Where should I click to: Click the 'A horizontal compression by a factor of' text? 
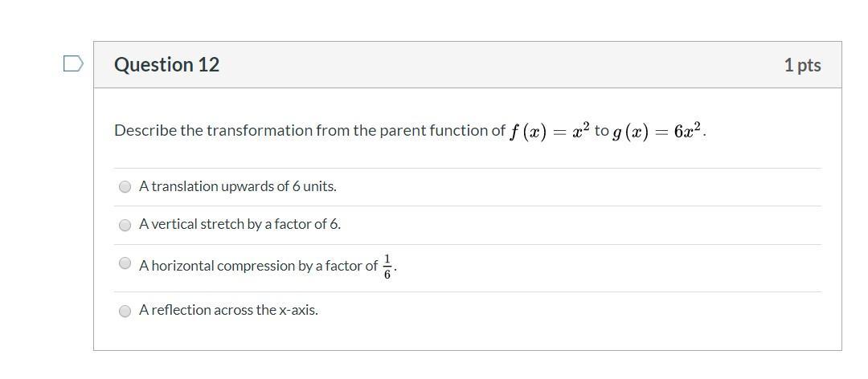[259, 266]
